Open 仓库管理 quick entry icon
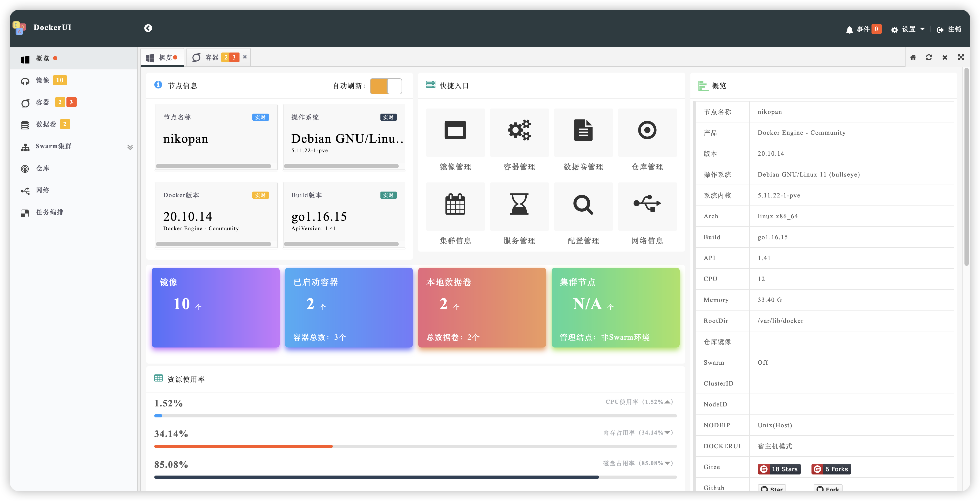 tap(647, 132)
